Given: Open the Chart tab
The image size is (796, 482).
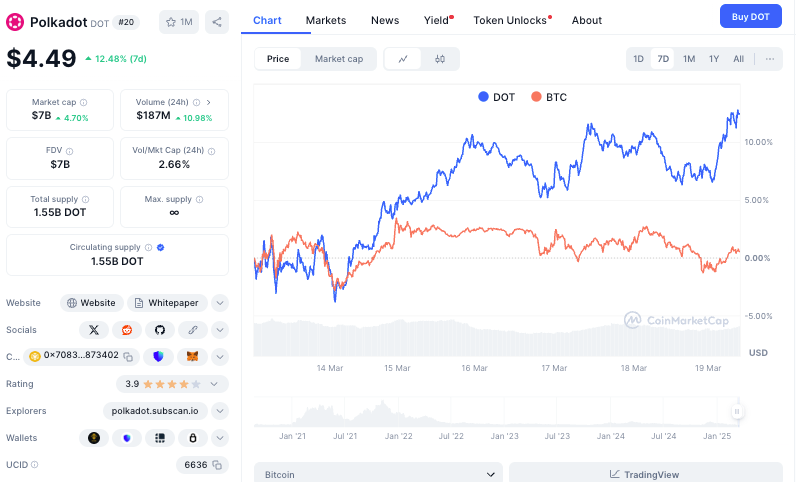Looking at the screenshot, I should tap(267, 20).
